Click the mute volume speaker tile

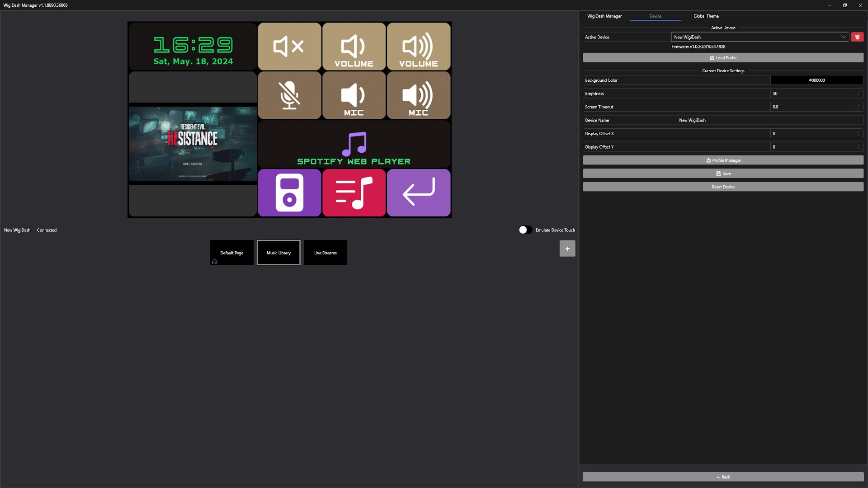289,47
